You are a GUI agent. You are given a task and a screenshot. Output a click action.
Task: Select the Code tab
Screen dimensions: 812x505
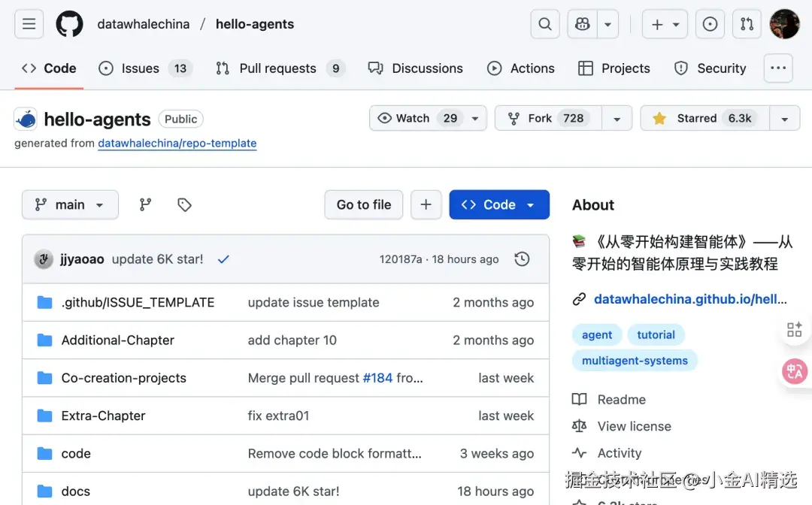coord(49,68)
